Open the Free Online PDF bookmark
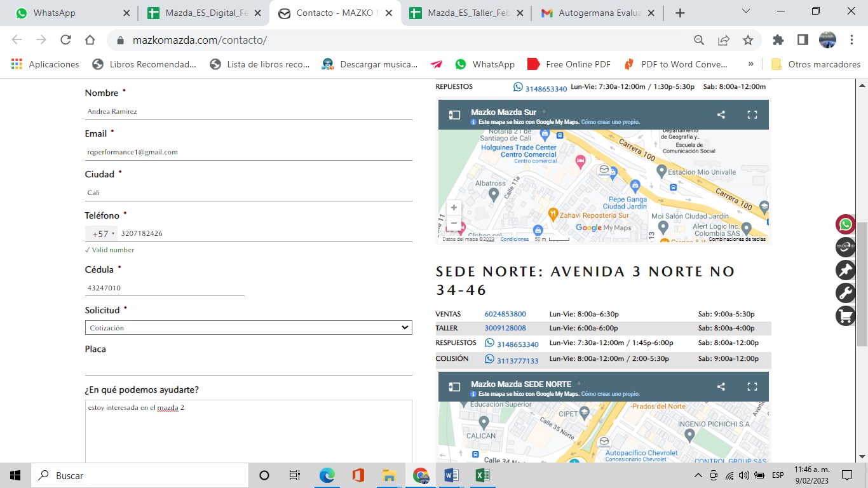This screenshot has height=488, width=868. coord(569,64)
